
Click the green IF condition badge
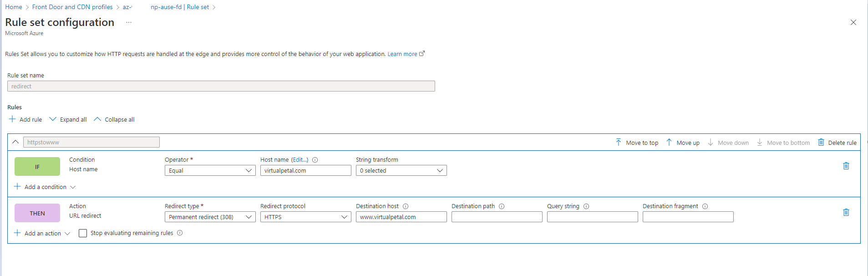pyautogui.click(x=37, y=166)
